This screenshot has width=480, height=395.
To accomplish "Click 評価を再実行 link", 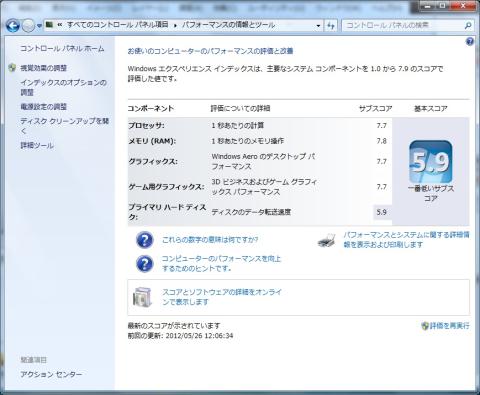I will [450, 326].
